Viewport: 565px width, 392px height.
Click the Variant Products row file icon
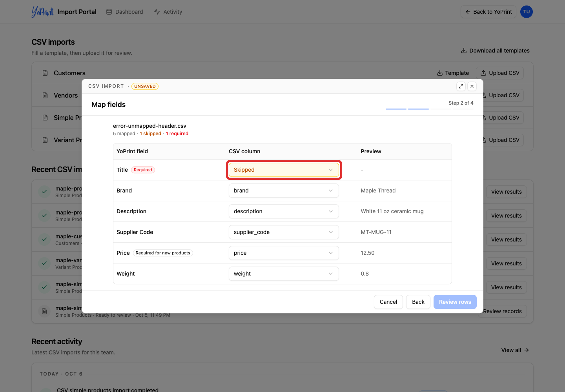45,140
